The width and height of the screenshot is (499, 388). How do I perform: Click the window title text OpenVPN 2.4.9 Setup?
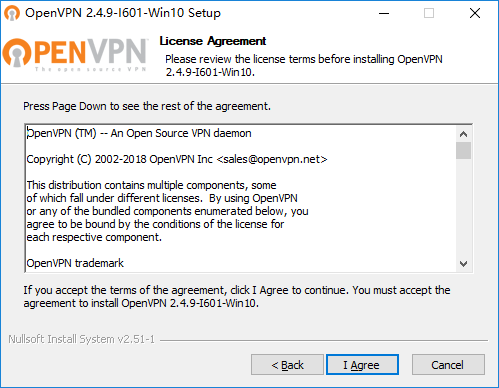123,13
